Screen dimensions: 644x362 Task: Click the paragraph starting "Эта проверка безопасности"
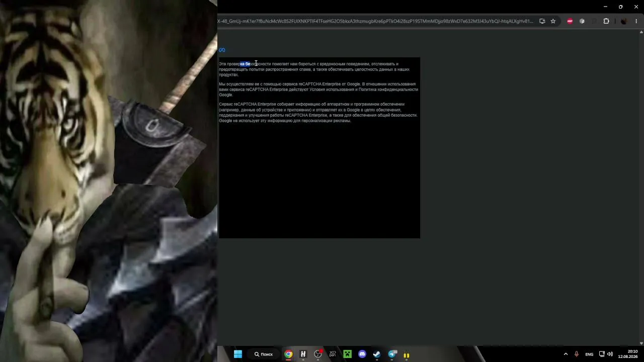point(314,69)
